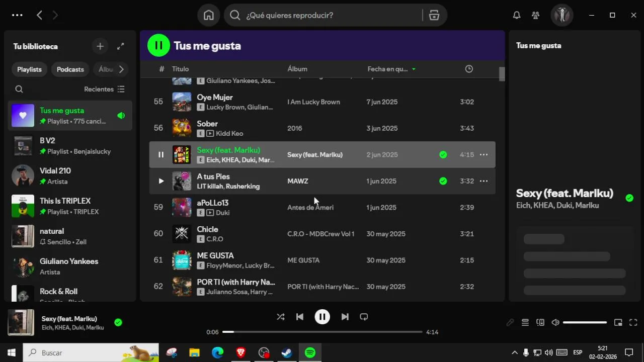Click the tracklist vertical scrollbar
Viewport: 644px width, 362px height.
pyautogui.click(x=502, y=74)
